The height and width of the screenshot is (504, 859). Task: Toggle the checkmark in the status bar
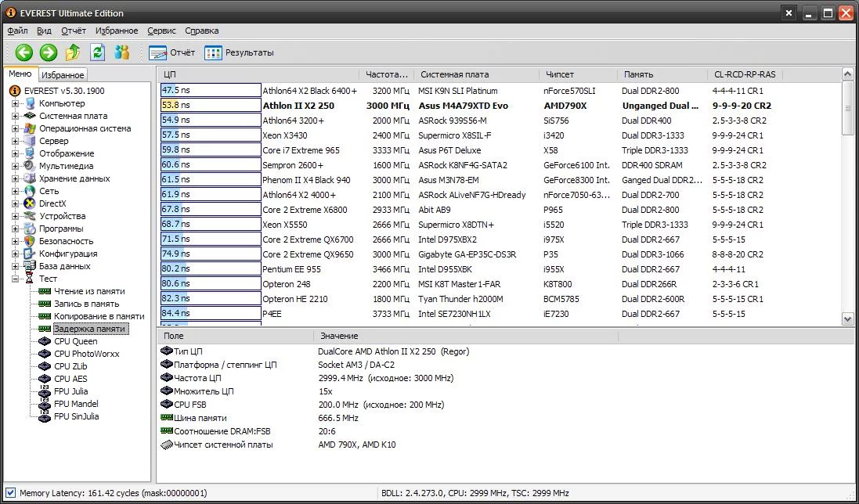click(x=9, y=493)
